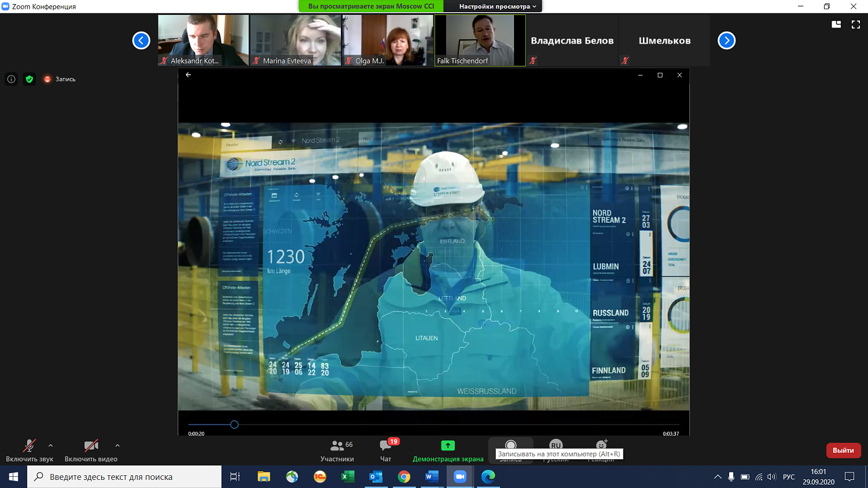868x488 pixels.
Task: Open the Чат chat panel
Action: tap(386, 450)
